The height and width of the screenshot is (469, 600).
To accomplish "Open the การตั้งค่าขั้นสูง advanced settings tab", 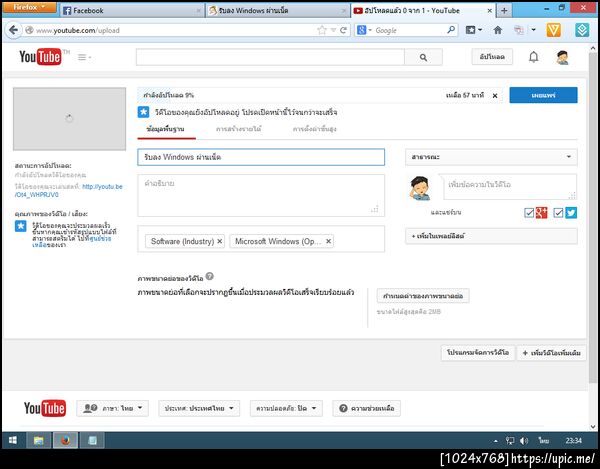I will tap(315, 129).
